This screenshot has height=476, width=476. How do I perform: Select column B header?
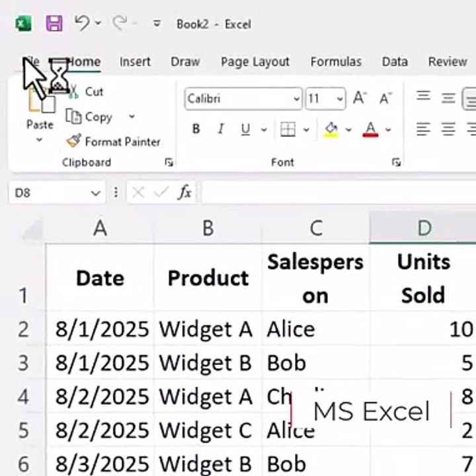(x=208, y=228)
